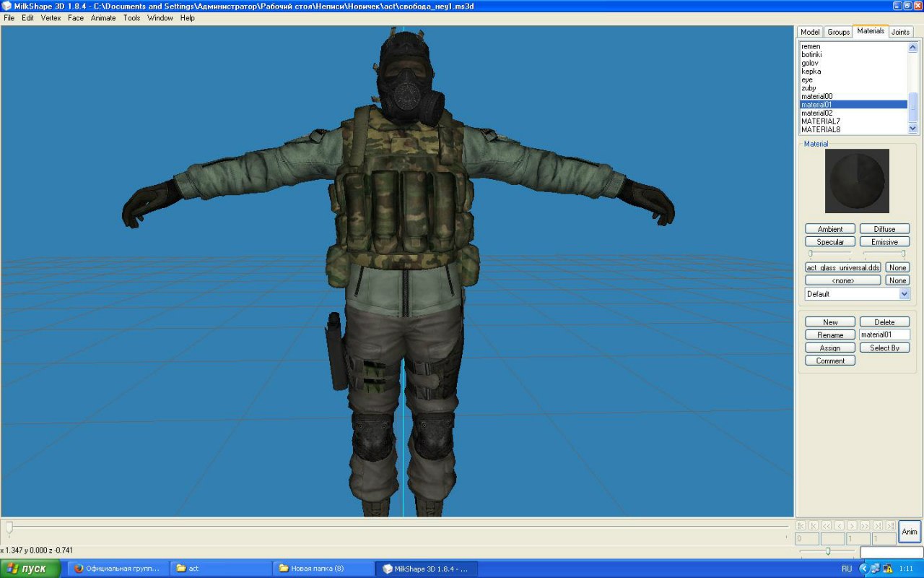The width and height of the screenshot is (924, 578).
Task: Click the Rename button
Action: click(x=830, y=335)
